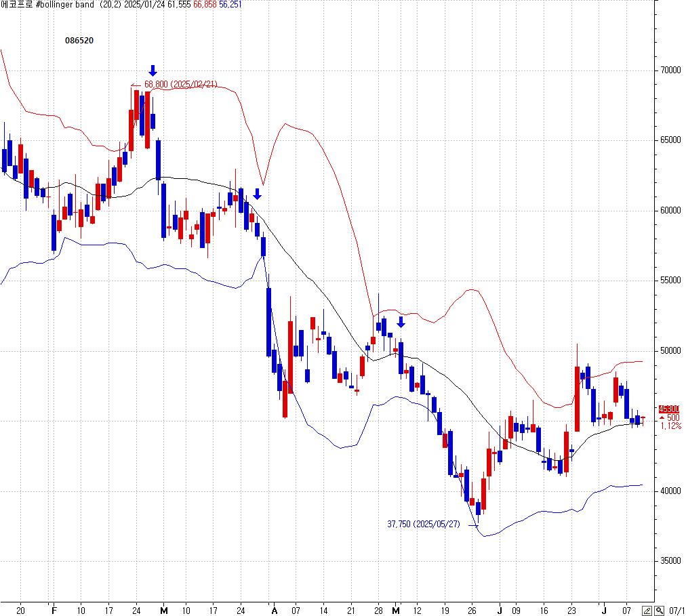Click the 1.12% change percentage
Screen dimensions: 686x616
click(x=670, y=426)
